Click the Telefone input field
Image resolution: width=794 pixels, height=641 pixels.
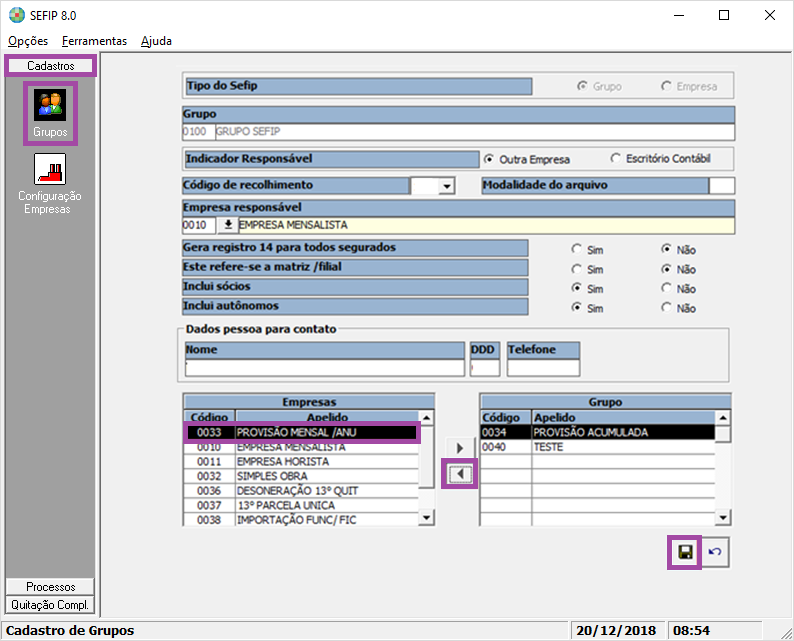[x=543, y=368]
